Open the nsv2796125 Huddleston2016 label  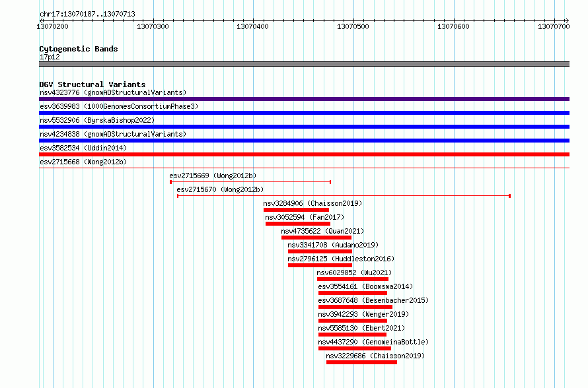point(341,259)
